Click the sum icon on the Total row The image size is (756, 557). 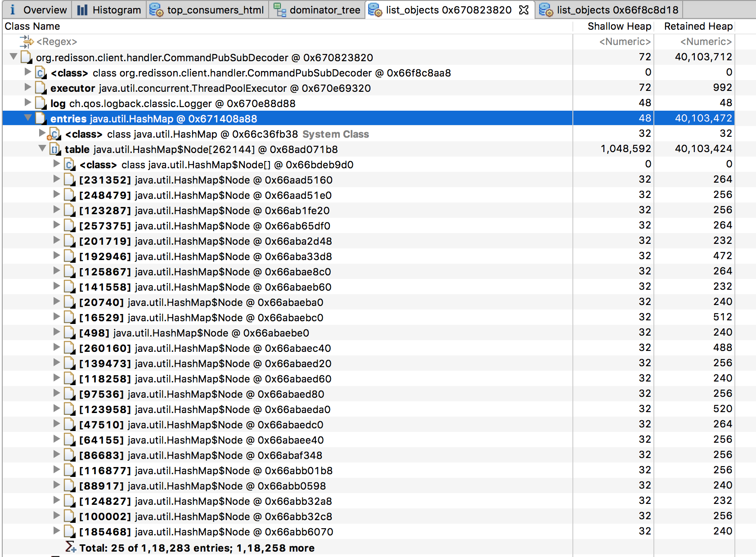(70, 548)
